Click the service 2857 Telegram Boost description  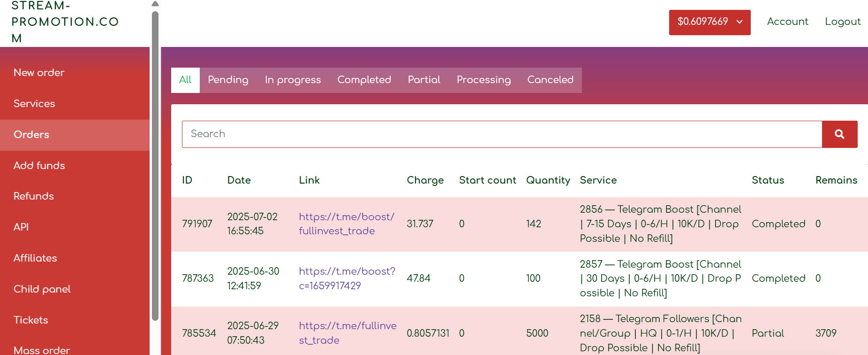[x=660, y=278]
